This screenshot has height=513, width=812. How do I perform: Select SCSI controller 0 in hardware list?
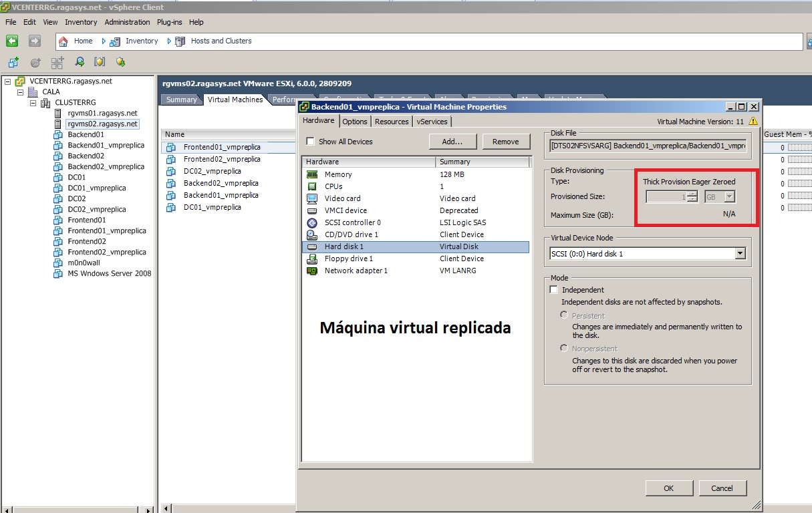[416, 222]
